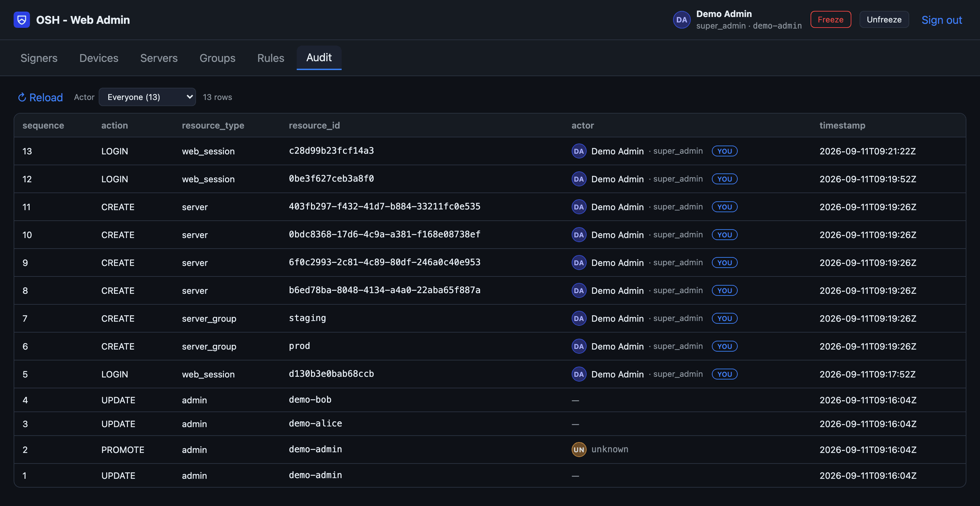
Task: Click resource id 0bdc8368-17d6-4c9a-a381-f168e08738ef
Action: click(x=385, y=234)
